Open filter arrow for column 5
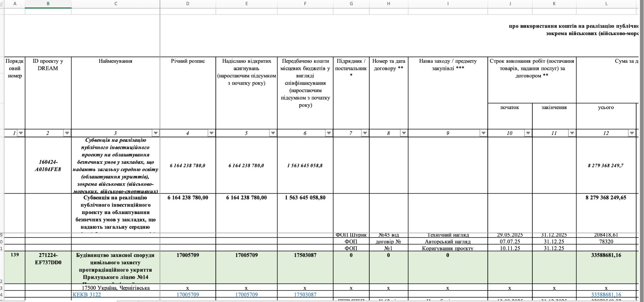644x302 pixels. click(x=273, y=133)
